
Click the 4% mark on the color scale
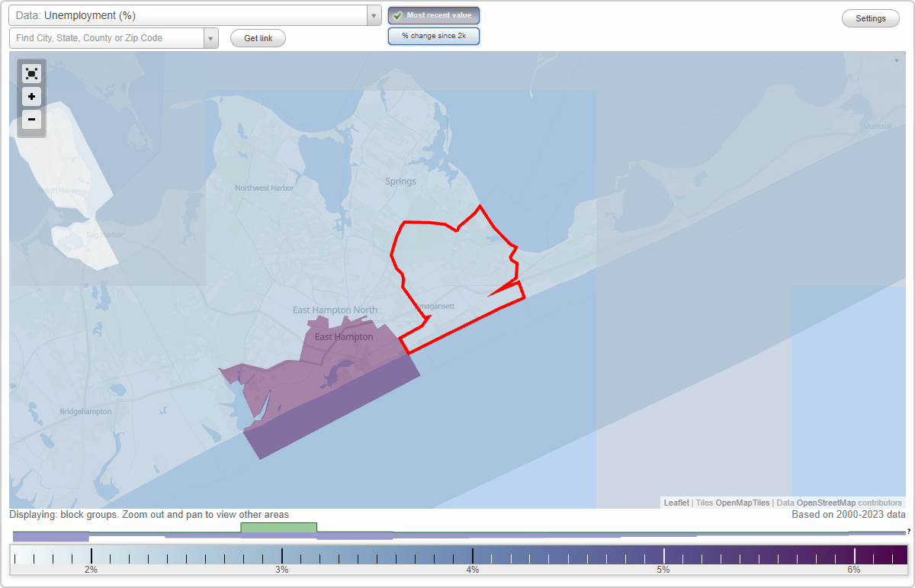tap(473, 555)
